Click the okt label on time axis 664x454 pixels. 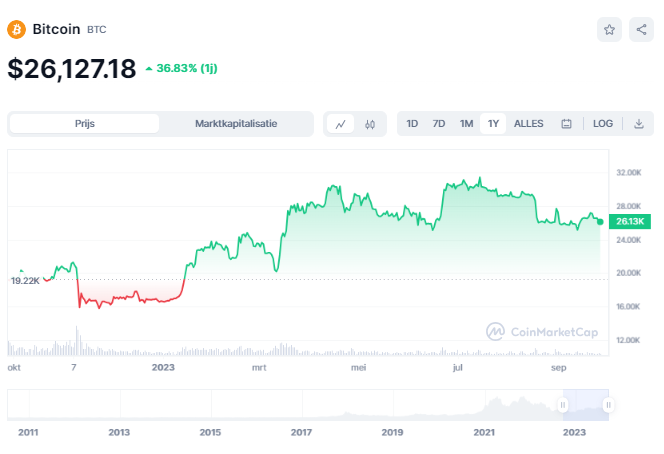[14, 368]
